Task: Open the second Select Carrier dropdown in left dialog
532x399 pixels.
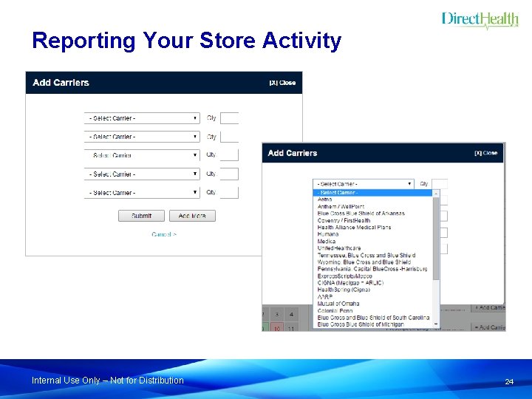Action: tap(142, 137)
